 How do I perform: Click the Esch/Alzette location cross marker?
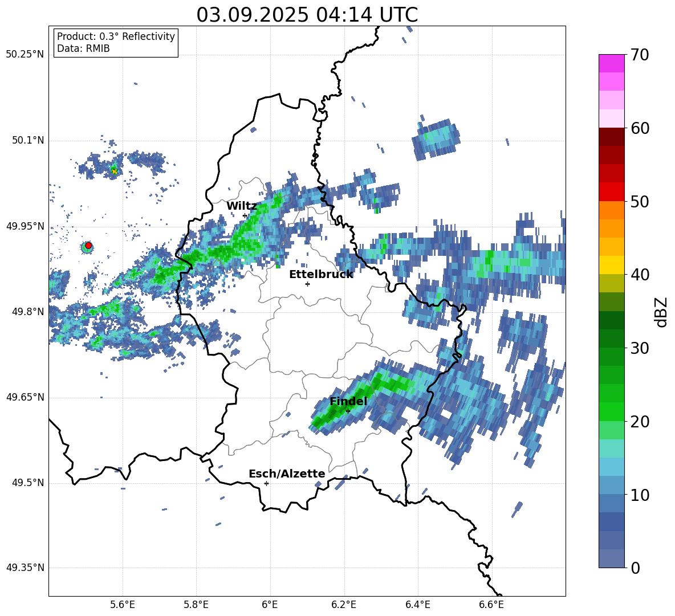(x=266, y=483)
